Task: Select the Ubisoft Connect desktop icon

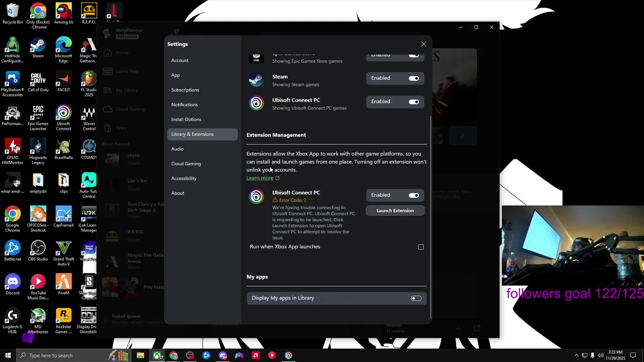Action: click(63, 118)
